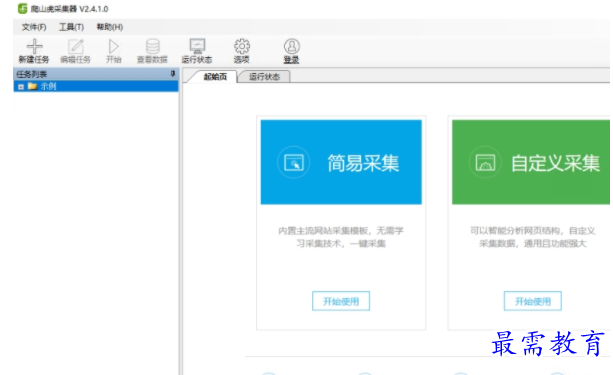This screenshot has width=613, height=375.
Task: Click the 登录 user icon
Action: (x=292, y=46)
